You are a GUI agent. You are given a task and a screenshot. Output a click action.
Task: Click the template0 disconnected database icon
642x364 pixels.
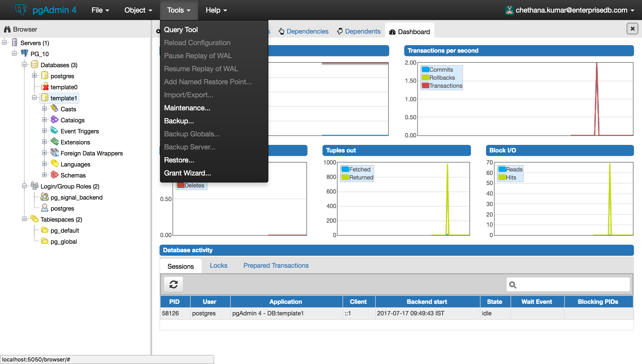[x=45, y=87]
